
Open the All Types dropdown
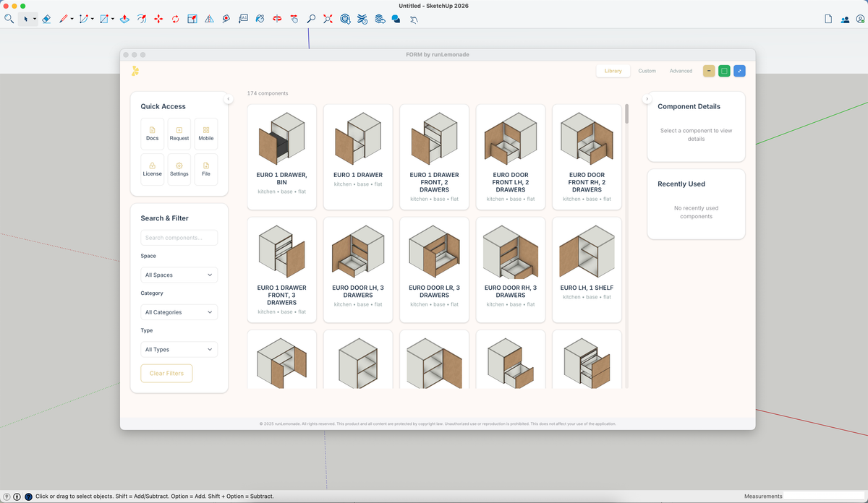point(179,350)
